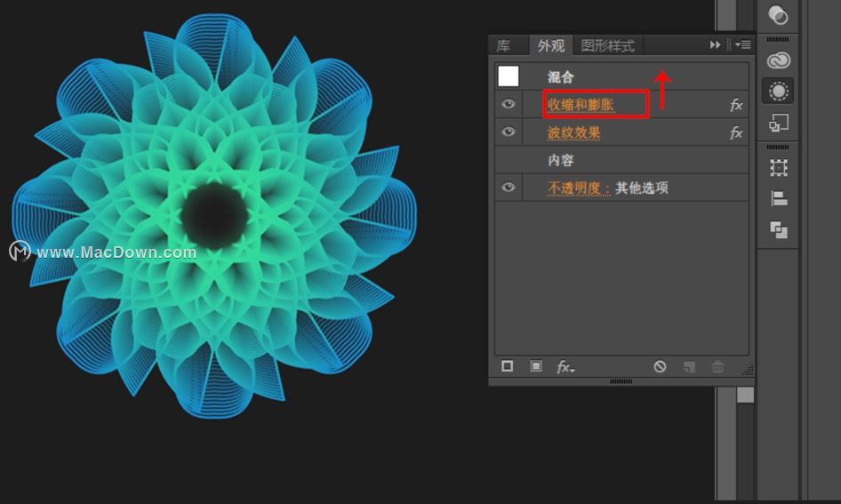
Task: Click the panel resize grip corner
Action: point(749,370)
